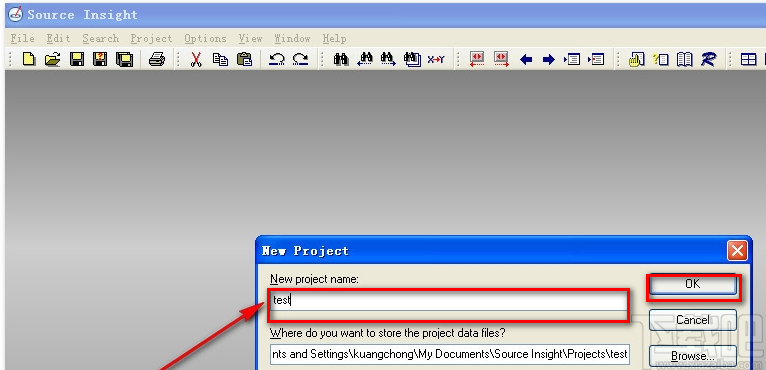Image resolution: width=766 pixels, height=370 pixels.
Task: Click the blue Go Forward arrow
Action: pos(549,60)
